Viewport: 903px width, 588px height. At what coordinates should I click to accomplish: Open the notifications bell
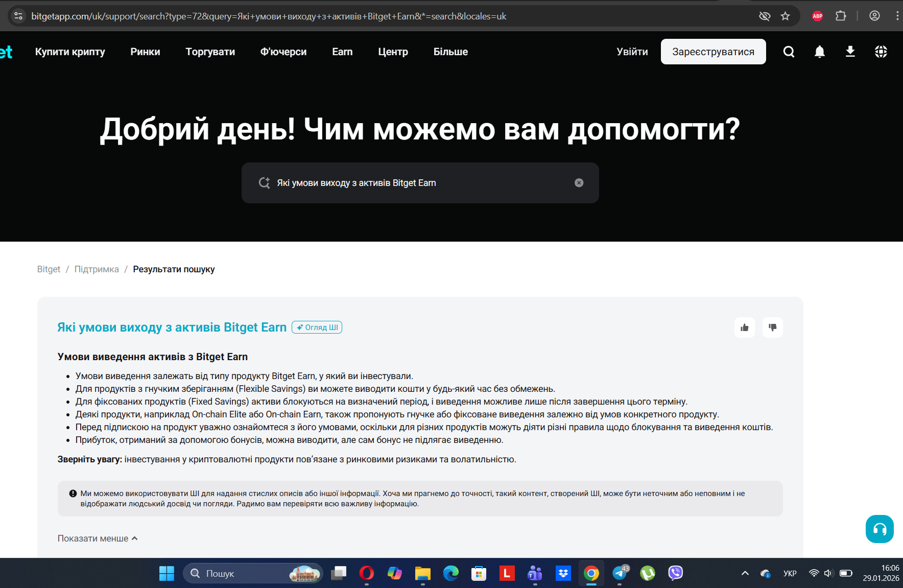pyautogui.click(x=820, y=52)
